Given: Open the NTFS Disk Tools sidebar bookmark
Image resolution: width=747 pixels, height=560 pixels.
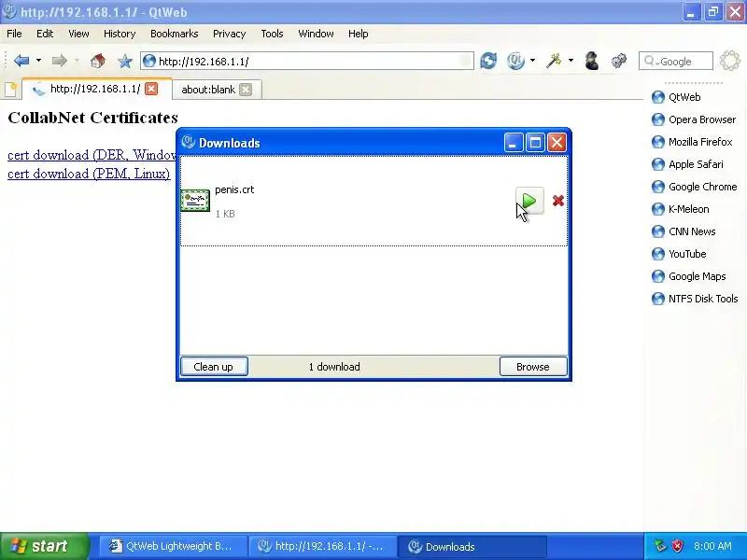Looking at the screenshot, I should (695, 299).
